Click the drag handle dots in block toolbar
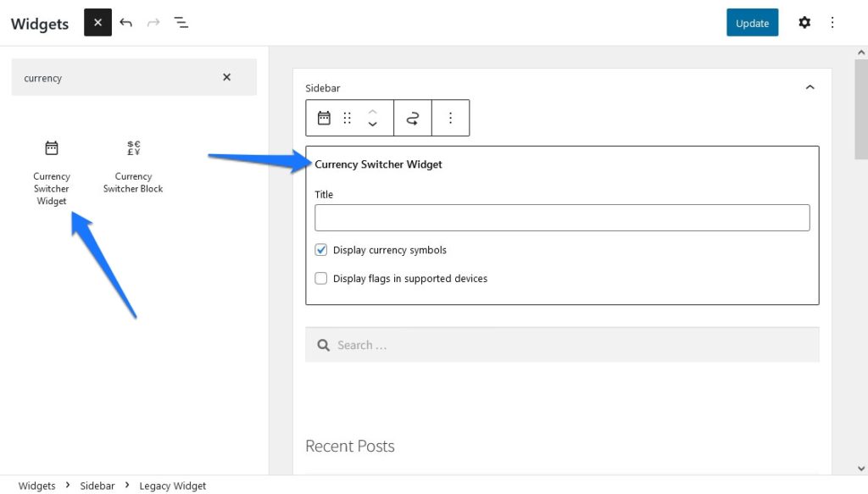The width and height of the screenshot is (868, 494). click(347, 118)
